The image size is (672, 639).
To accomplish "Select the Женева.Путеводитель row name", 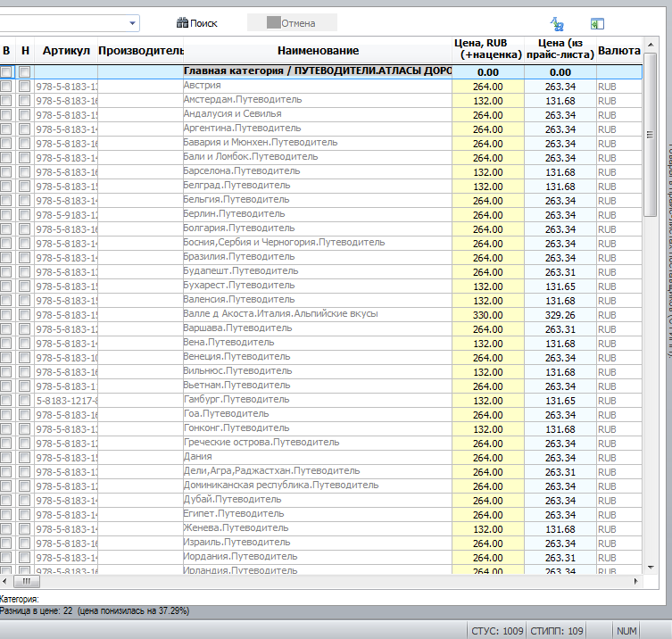I will [x=236, y=528].
